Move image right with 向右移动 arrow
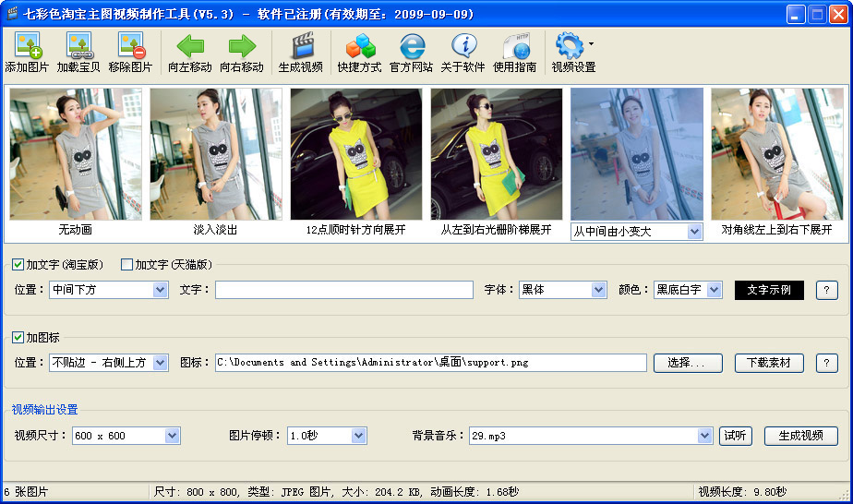This screenshot has height=504, width=853. (x=242, y=46)
